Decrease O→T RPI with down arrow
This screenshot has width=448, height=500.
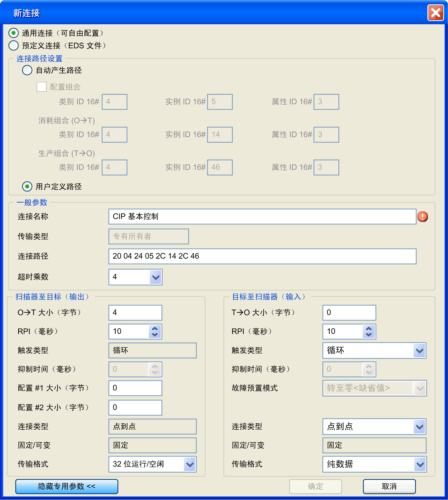155,334
